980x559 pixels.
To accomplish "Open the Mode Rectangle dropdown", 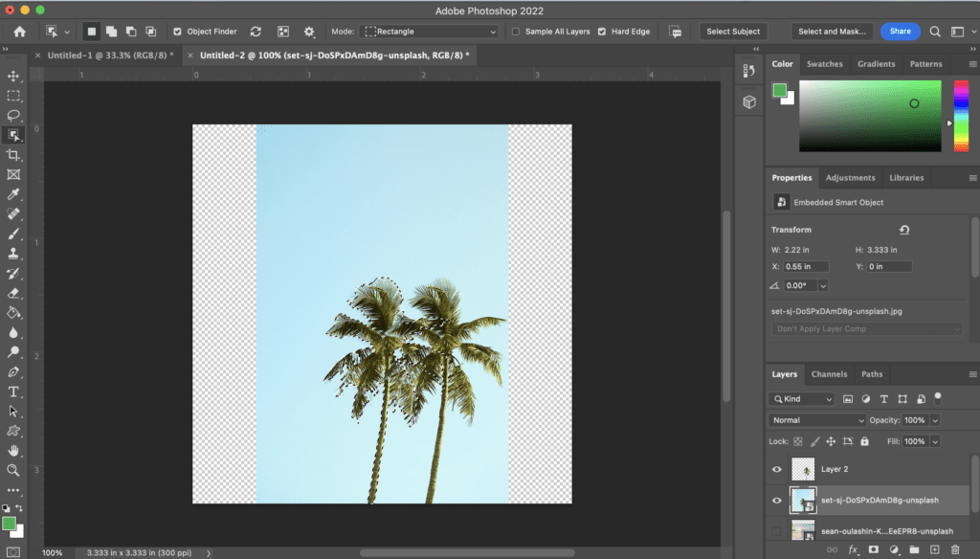I will click(x=431, y=32).
